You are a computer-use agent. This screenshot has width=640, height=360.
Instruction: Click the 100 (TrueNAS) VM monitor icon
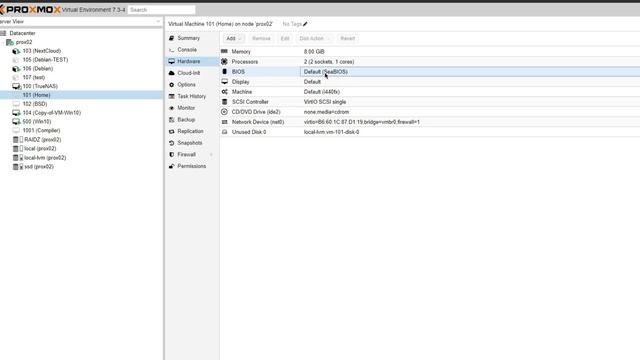(x=16, y=86)
